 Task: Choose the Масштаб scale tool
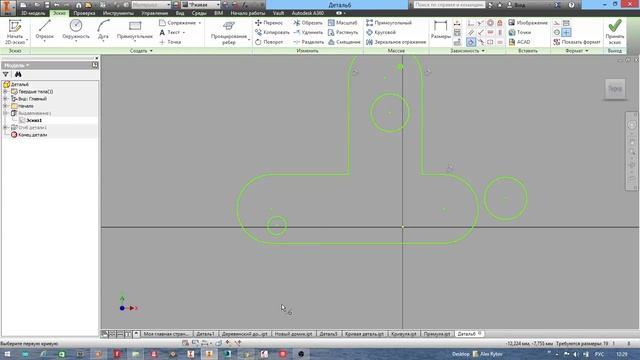[x=342, y=23]
